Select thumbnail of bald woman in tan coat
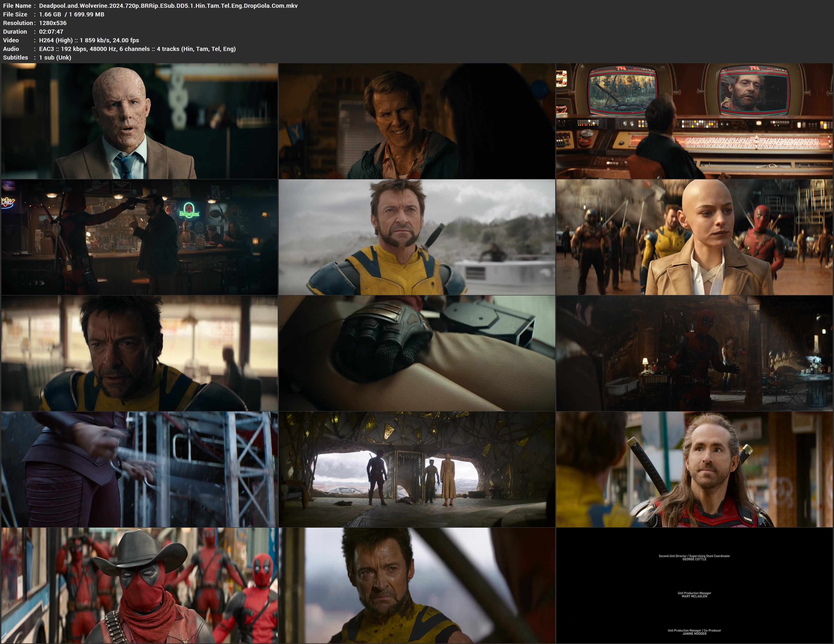834x644 pixels. pos(694,237)
